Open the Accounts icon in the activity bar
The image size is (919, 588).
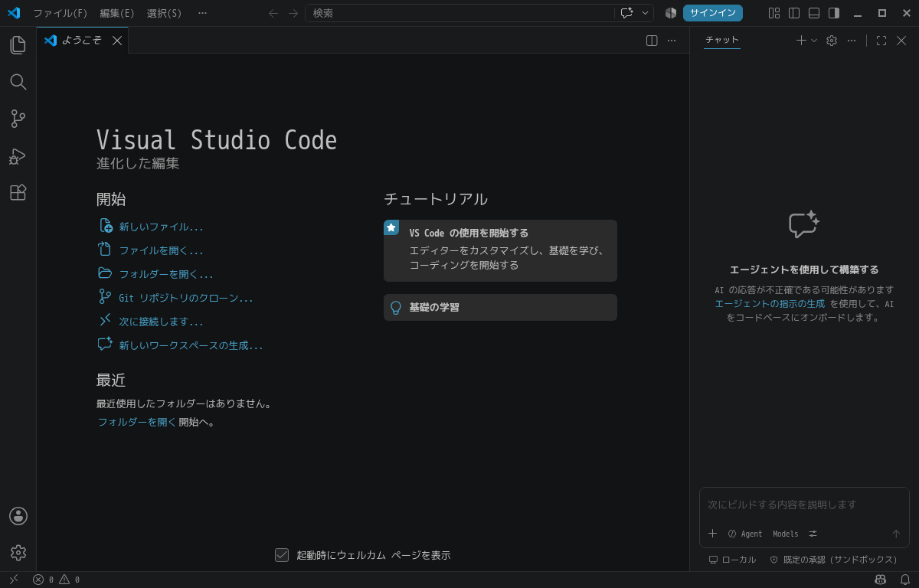18,516
